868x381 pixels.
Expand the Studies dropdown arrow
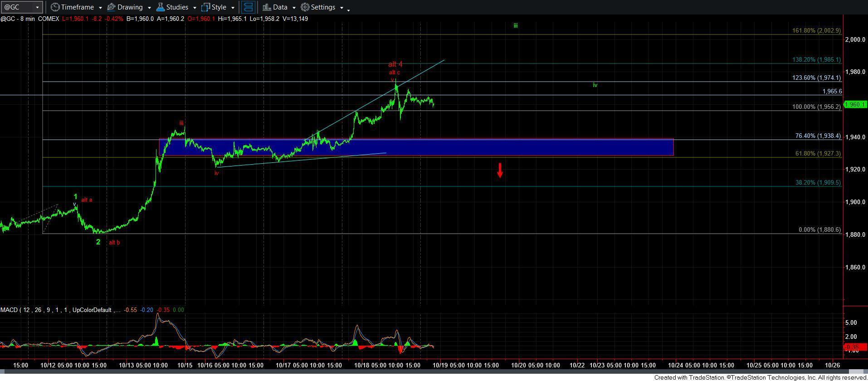point(194,8)
